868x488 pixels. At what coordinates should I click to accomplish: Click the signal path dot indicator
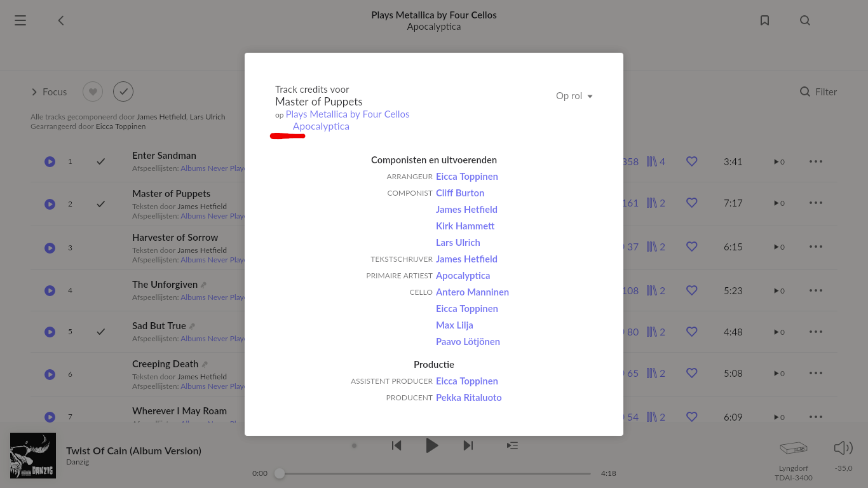pyautogui.click(x=355, y=445)
